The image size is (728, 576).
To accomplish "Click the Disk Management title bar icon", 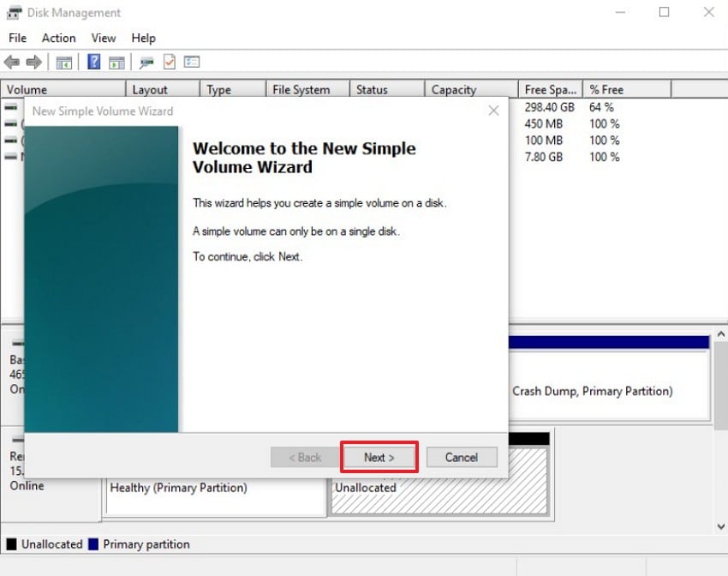I will [14, 13].
